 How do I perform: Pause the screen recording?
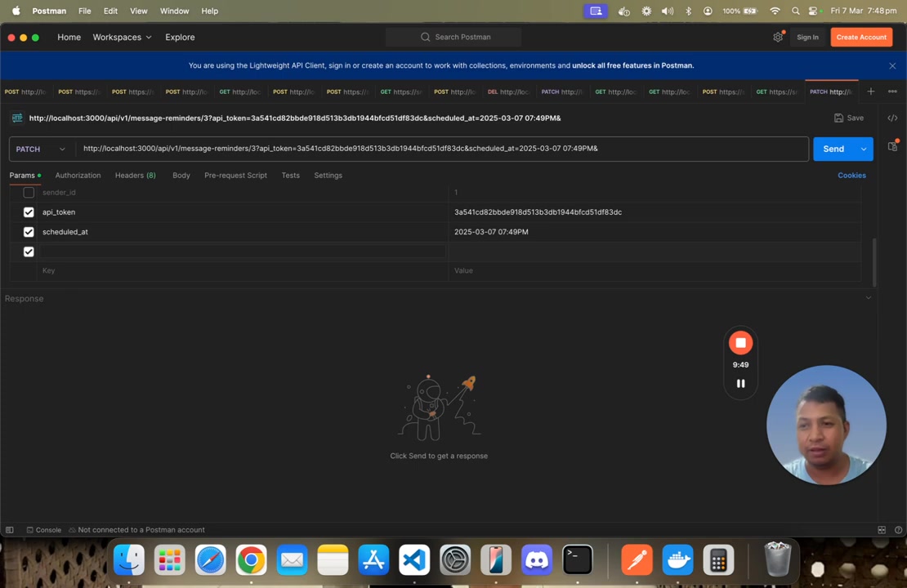pyautogui.click(x=740, y=383)
